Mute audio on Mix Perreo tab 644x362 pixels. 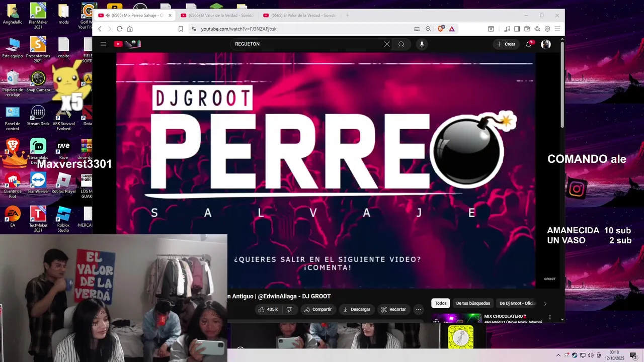(108, 16)
